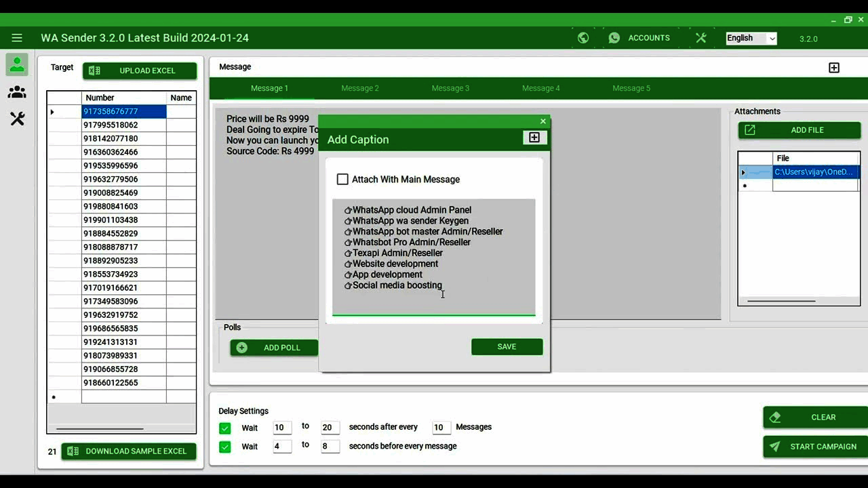The image size is (868, 488).
Task: Toggle the seconds before every message checkbox
Action: 224,447
